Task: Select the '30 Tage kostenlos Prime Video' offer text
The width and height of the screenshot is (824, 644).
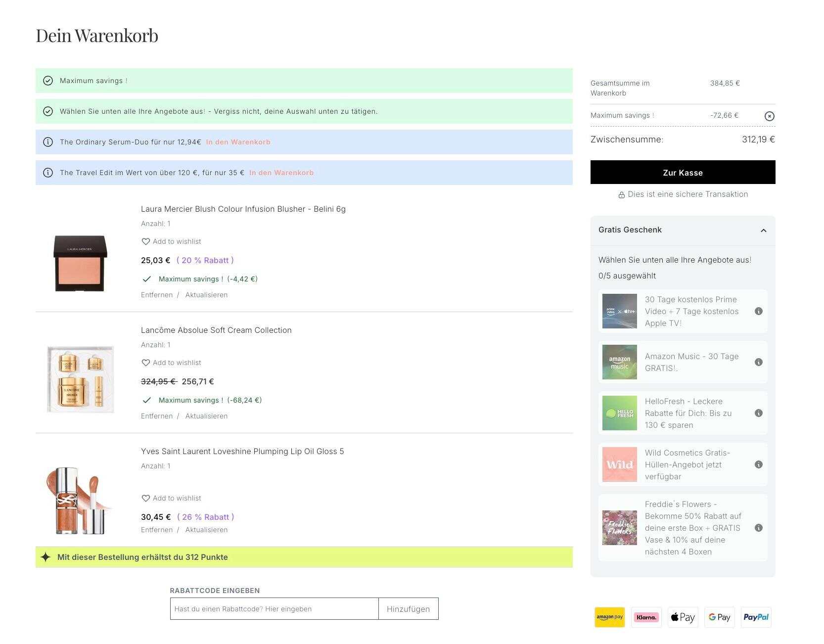Action: point(691,311)
